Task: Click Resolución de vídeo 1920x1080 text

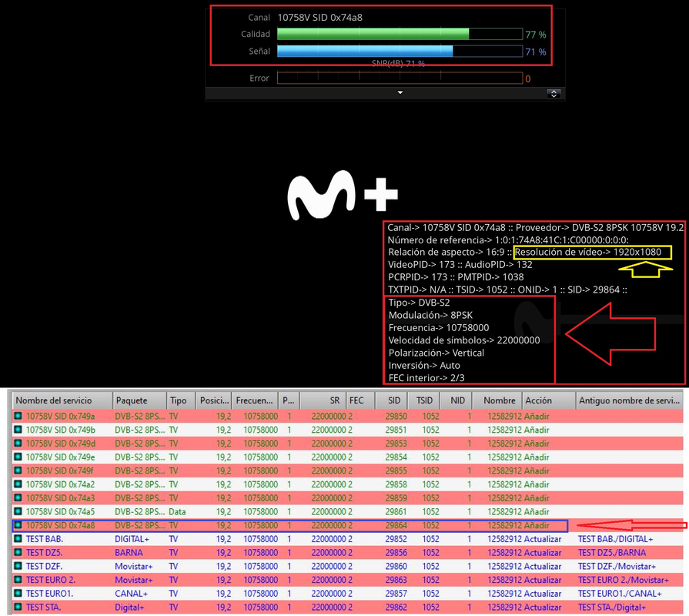Action: 588,252
